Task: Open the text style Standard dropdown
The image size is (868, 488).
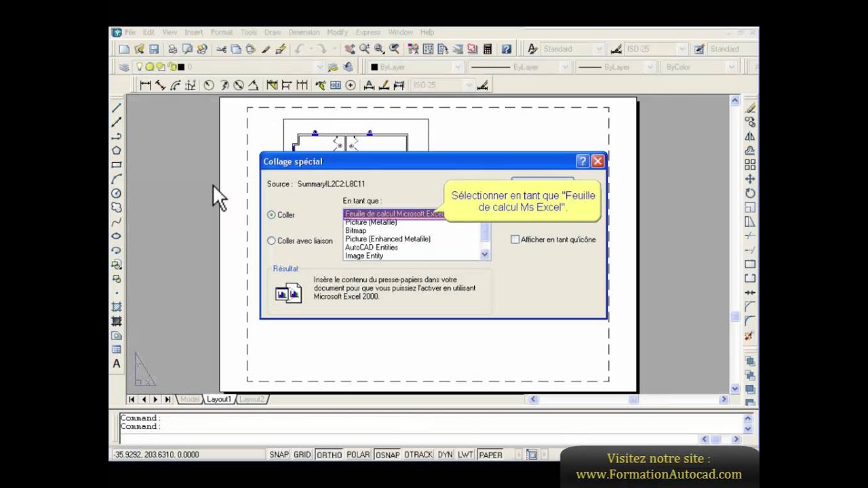Action: click(x=599, y=49)
